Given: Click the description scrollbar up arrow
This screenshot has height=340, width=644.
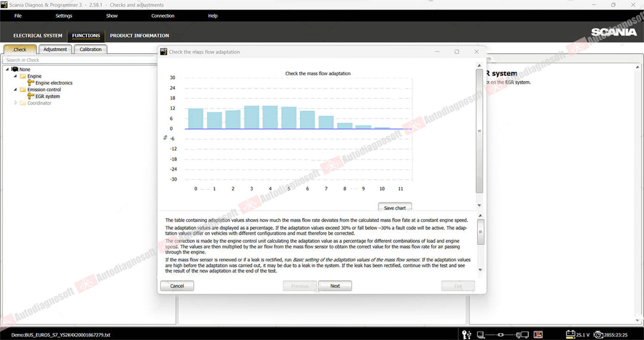Looking at the screenshot, I should click(481, 216).
